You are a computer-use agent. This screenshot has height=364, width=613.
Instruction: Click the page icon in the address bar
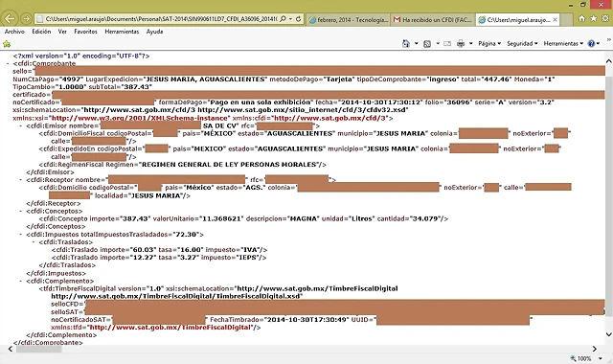(x=39, y=19)
